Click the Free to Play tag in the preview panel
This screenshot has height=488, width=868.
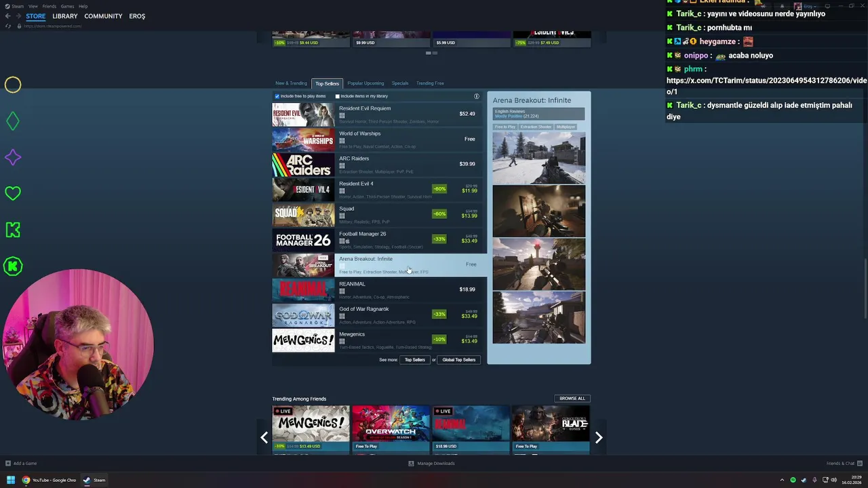tap(505, 127)
